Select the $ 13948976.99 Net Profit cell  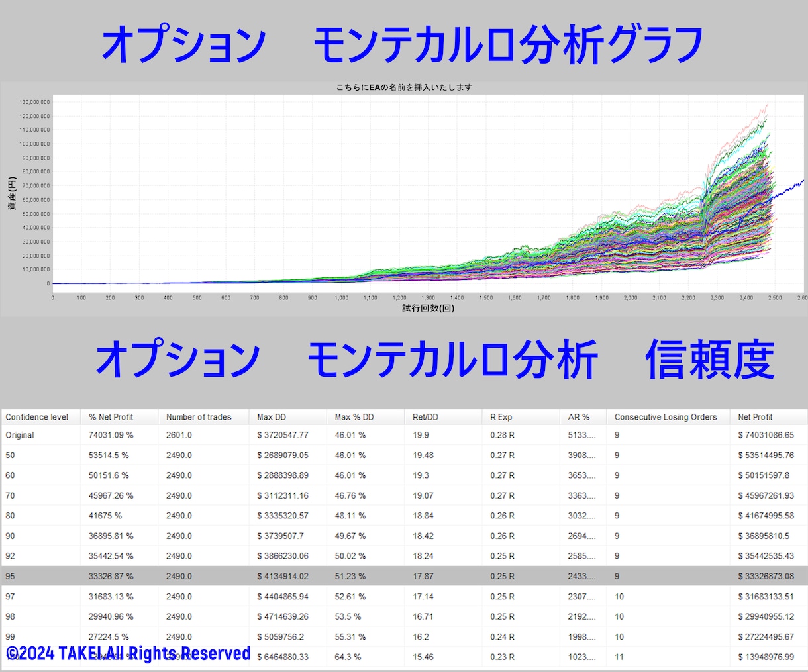coord(766,657)
